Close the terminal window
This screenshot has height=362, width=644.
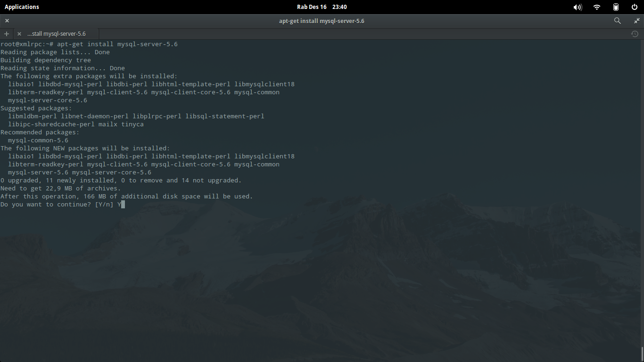pyautogui.click(x=7, y=21)
